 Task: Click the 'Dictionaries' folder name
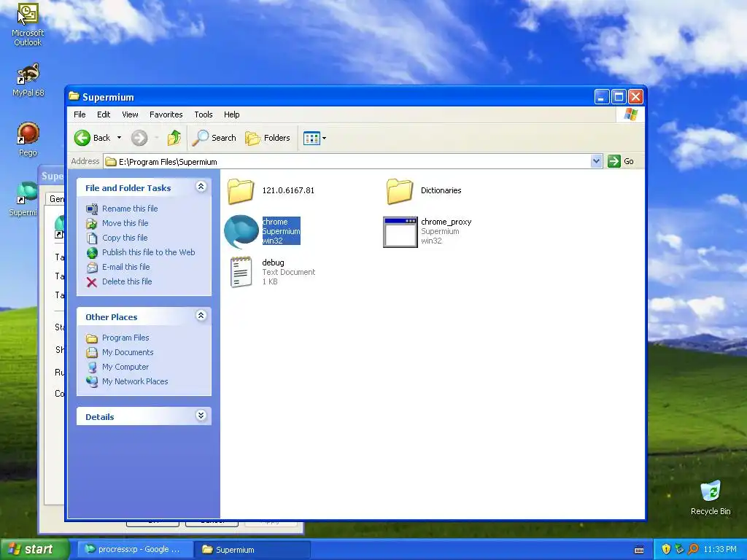coord(441,190)
